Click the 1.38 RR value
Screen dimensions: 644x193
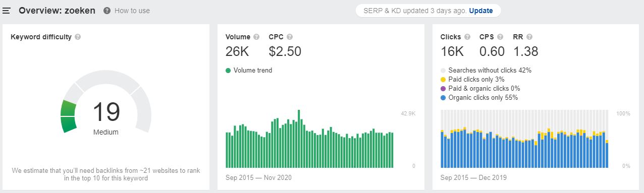click(526, 51)
